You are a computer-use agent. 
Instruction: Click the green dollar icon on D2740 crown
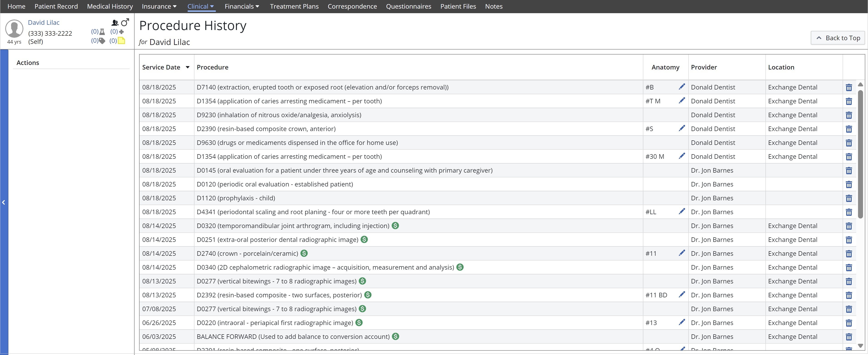click(304, 253)
